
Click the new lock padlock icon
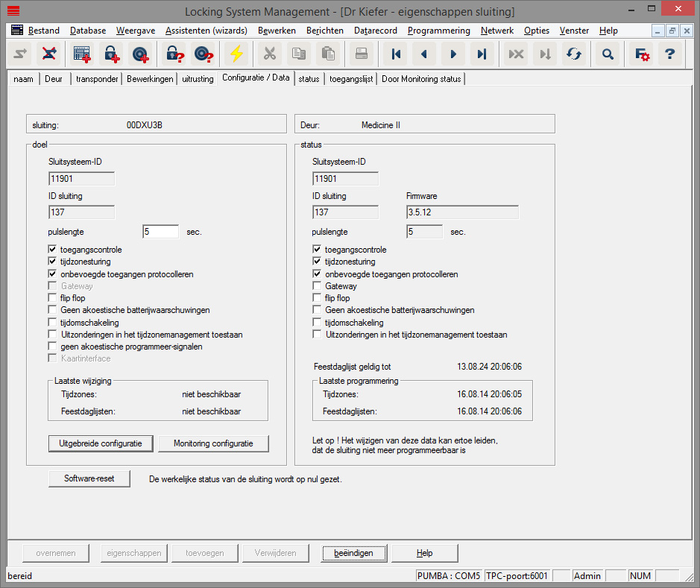[112, 54]
